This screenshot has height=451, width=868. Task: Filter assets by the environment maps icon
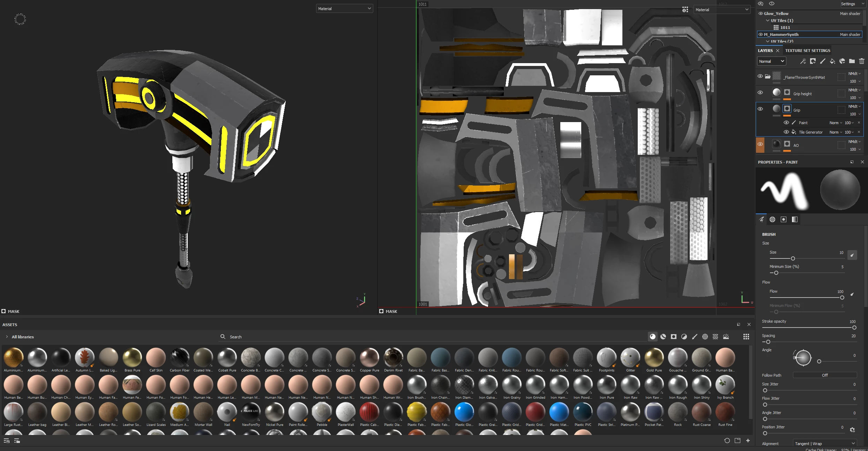tap(726, 337)
